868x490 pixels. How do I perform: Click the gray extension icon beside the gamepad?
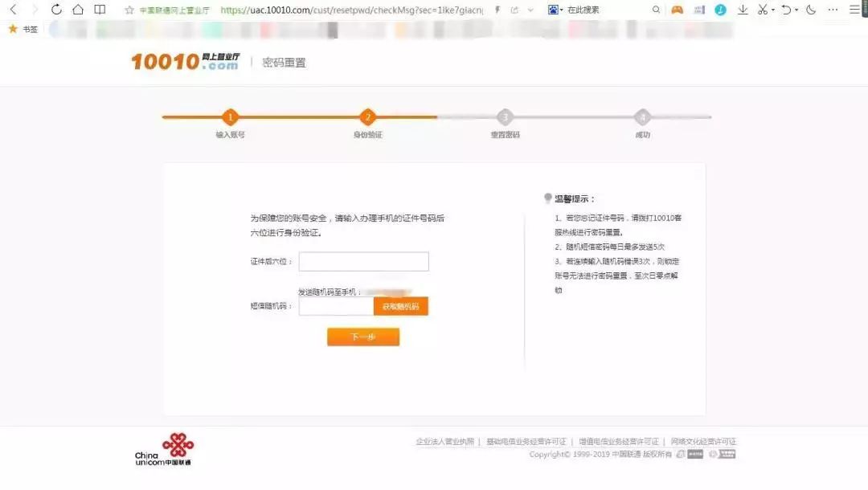[x=699, y=10]
